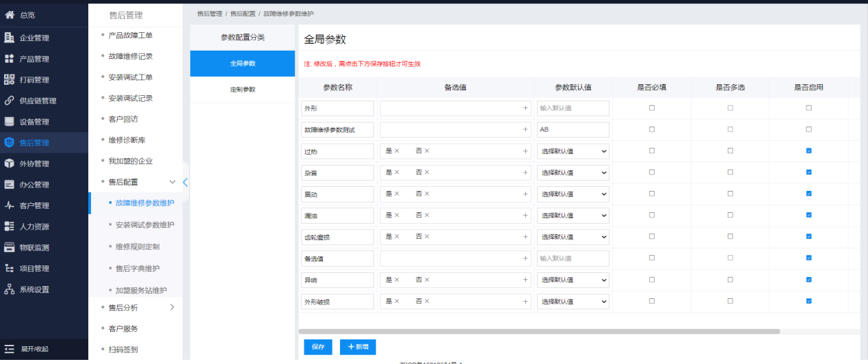868x364 pixels.
Task: Switch to the 定制参数 category tab
Action: click(242, 90)
